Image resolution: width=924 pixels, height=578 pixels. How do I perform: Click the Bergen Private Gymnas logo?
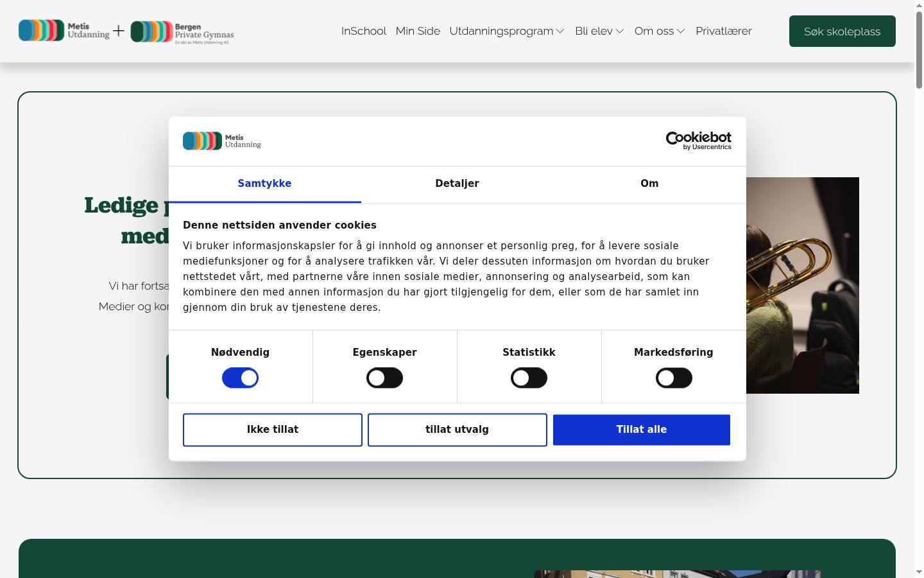click(x=182, y=31)
